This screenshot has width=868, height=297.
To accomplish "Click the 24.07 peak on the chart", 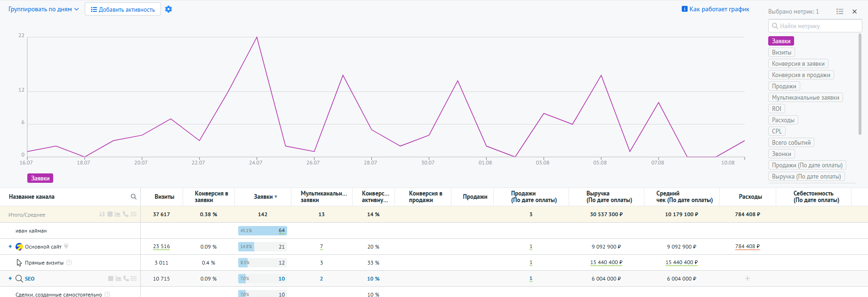I will coord(257,37).
